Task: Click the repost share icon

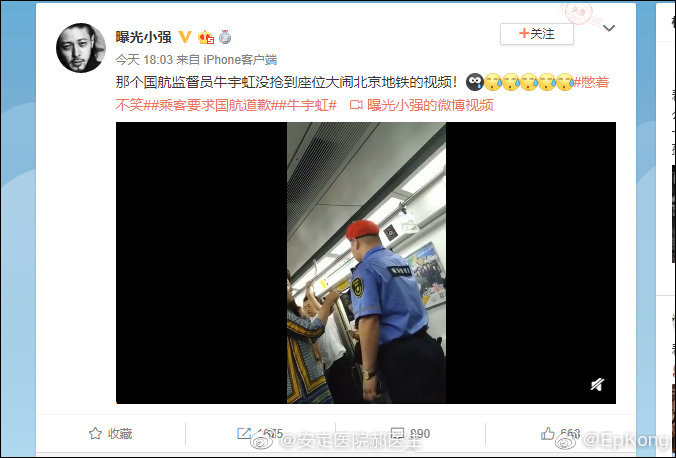Action: (x=244, y=433)
